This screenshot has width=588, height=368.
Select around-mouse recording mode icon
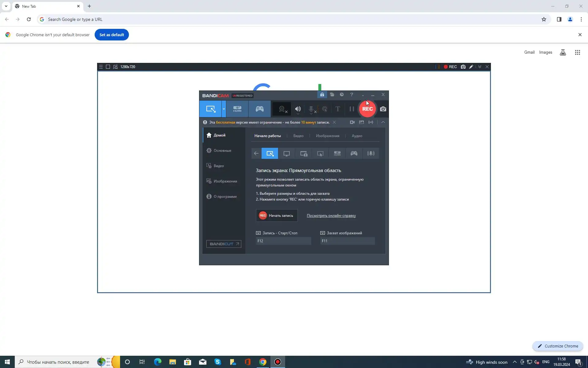coord(320,154)
